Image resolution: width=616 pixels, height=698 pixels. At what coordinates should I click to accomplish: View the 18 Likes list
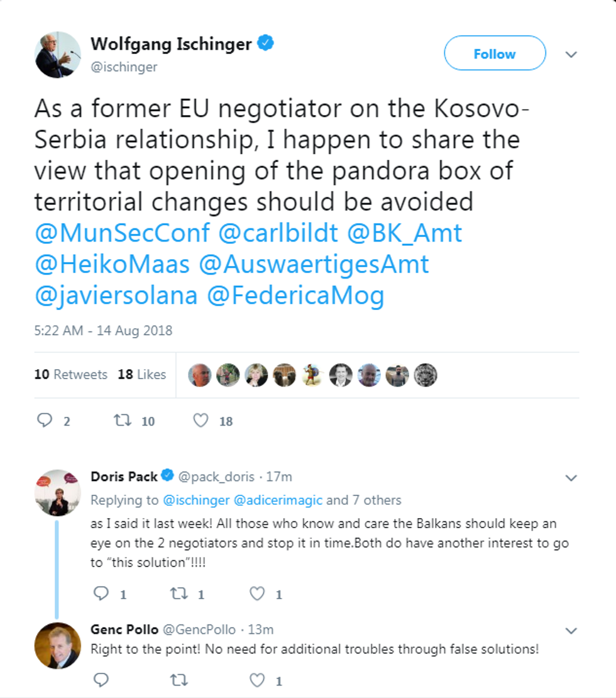coord(142,374)
